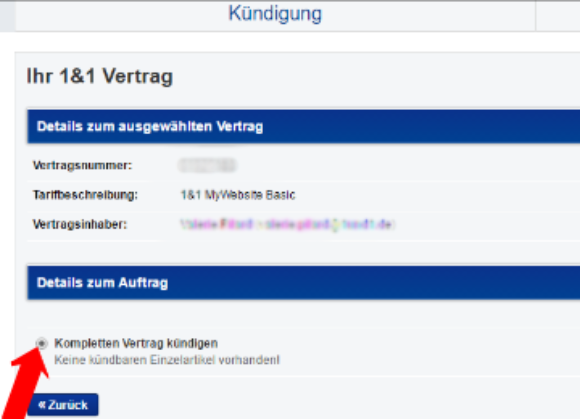Click the Vertragsinhaber label
Screen dimensions: 580x419
(x=80, y=224)
